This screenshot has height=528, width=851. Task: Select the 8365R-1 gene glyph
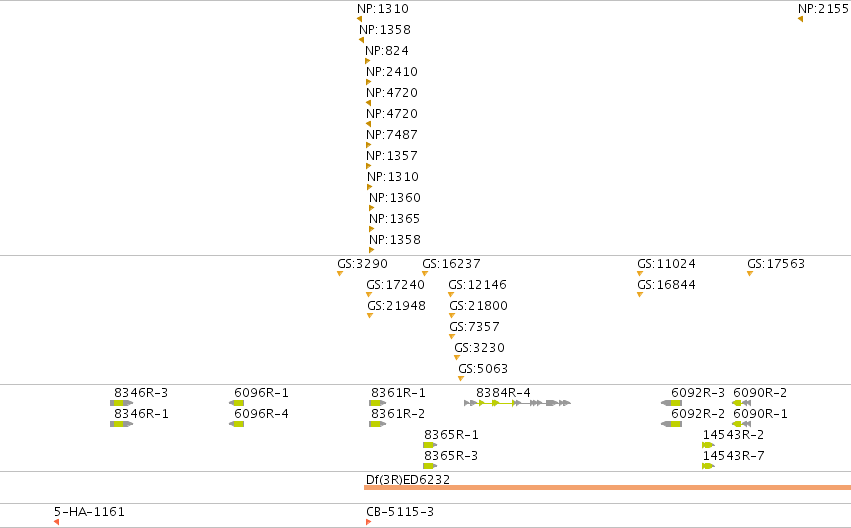(x=430, y=445)
